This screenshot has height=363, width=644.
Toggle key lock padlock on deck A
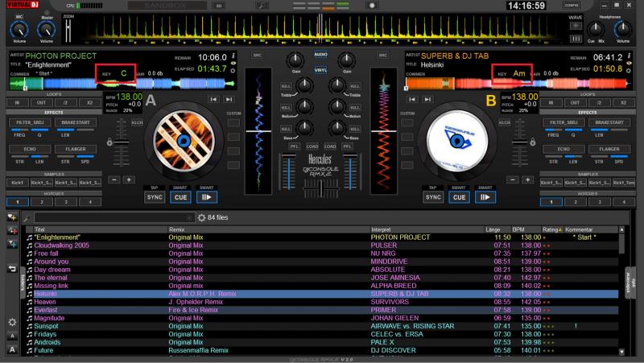tap(109, 142)
